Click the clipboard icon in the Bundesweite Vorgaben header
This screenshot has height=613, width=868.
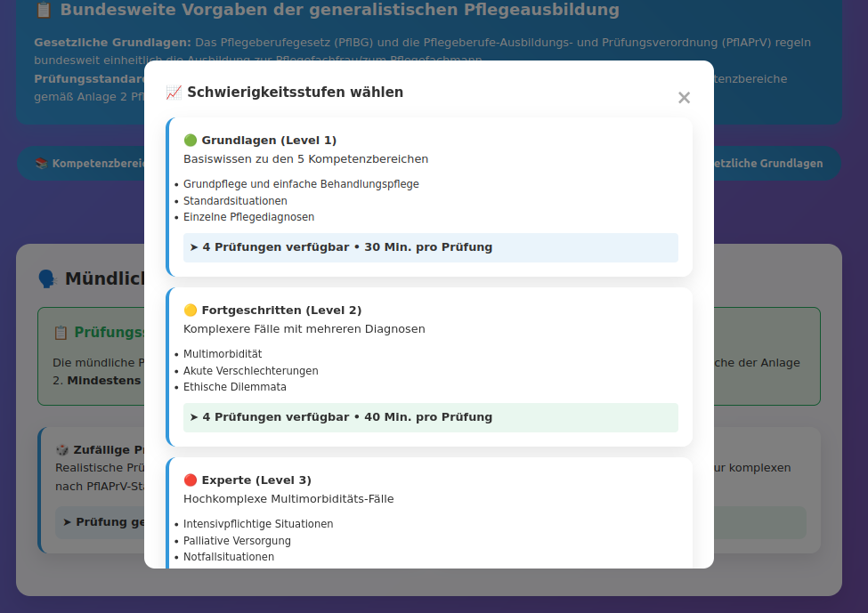coord(44,11)
